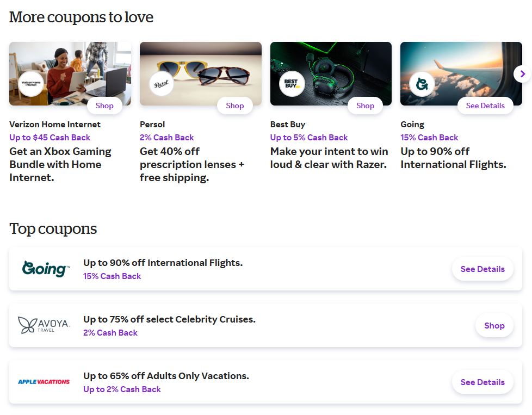Click the Up to 5% Cash Back link
Image resolution: width=532 pixels, height=415 pixels.
point(309,138)
